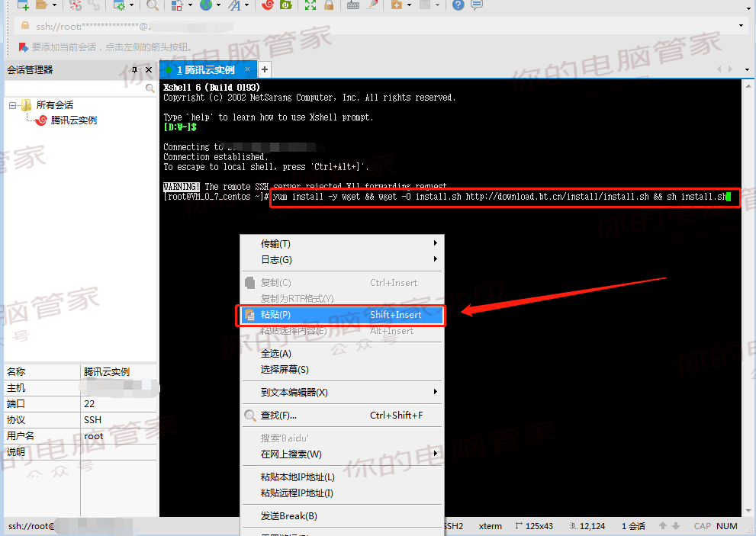Open help with the blue question icon
The width and height of the screenshot is (756, 536).
(x=458, y=5)
